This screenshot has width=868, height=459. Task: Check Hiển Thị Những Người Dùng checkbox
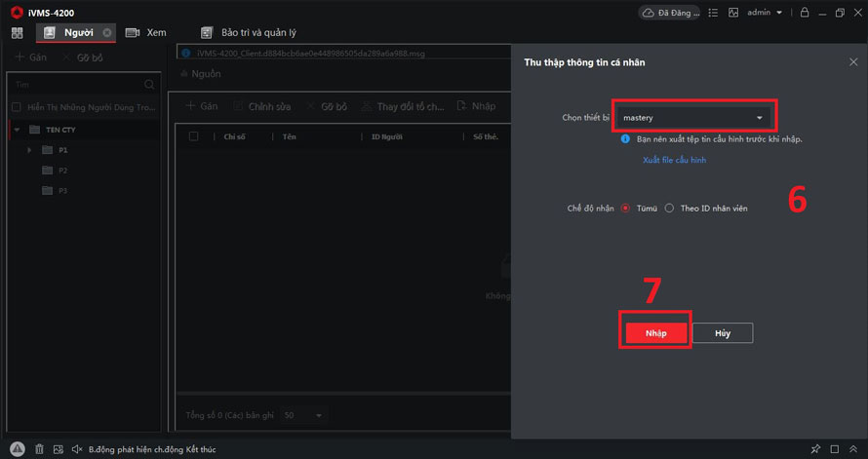tap(16, 107)
